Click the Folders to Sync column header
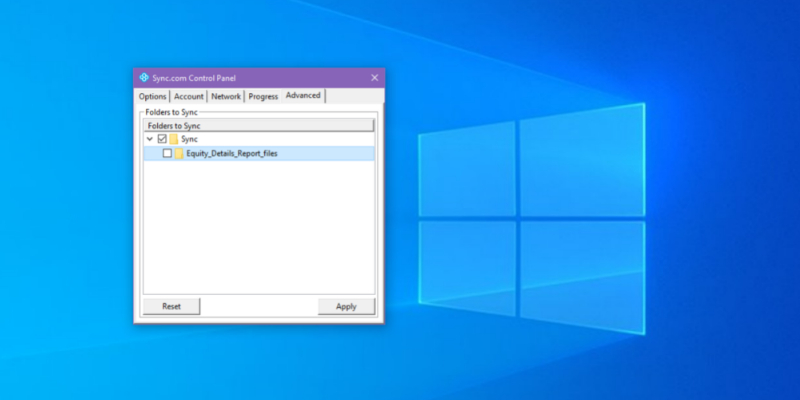 tap(259, 126)
